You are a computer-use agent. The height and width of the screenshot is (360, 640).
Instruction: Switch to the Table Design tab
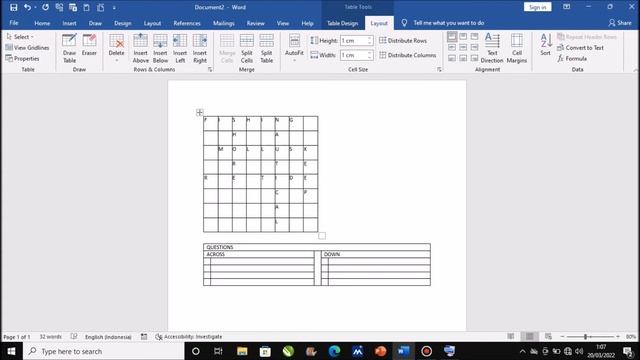point(342,23)
